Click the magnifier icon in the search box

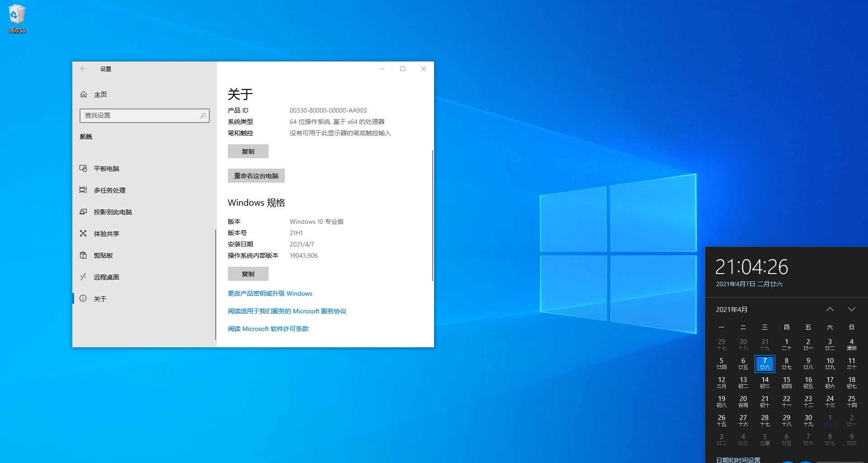(203, 116)
